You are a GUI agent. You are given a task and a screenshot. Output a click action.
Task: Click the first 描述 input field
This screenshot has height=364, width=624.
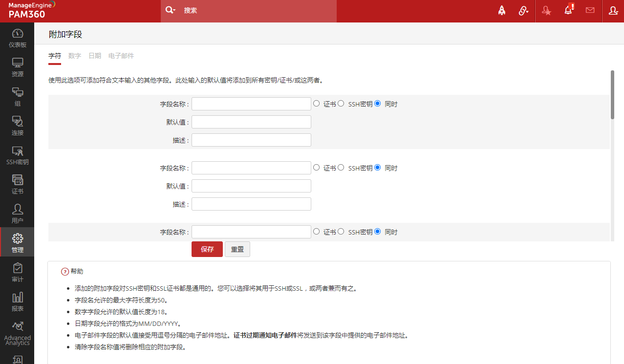251,140
